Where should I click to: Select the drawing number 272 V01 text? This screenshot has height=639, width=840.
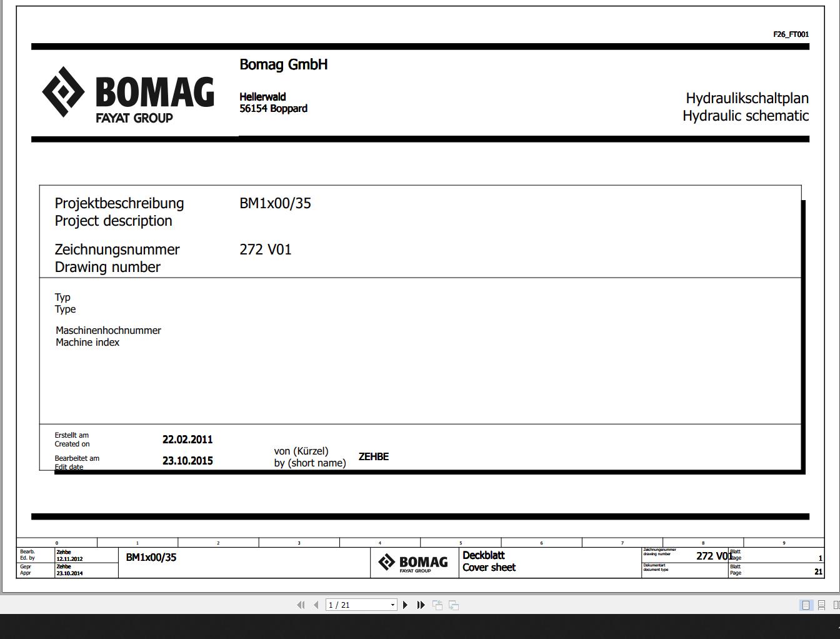tap(265, 249)
